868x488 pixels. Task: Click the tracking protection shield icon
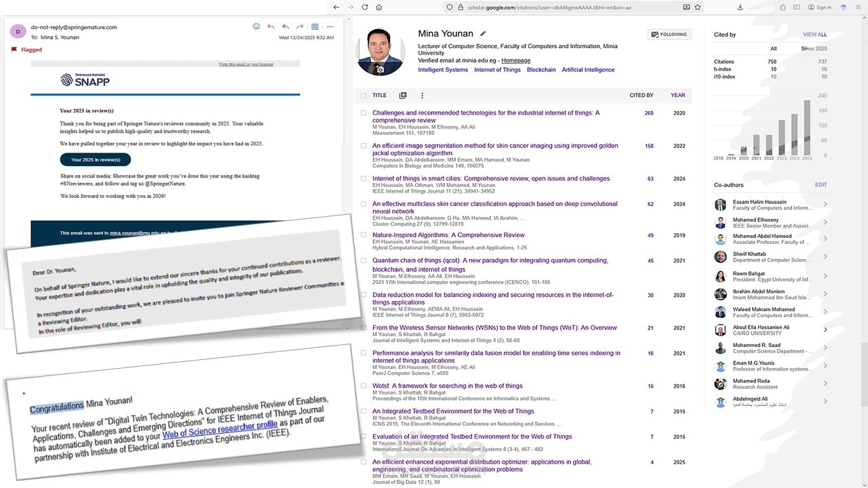449,7
